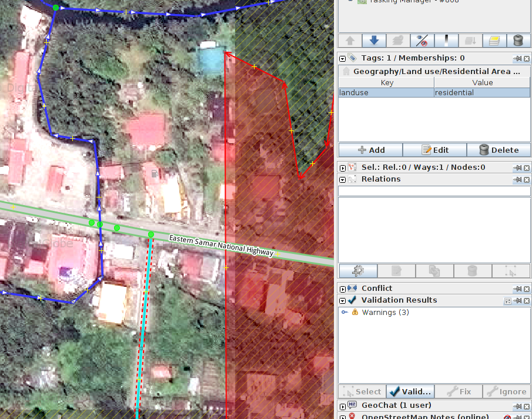Image resolution: width=532 pixels, height=419 pixels.
Task: Click the Validation Results checkmark icon
Action: (352, 300)
